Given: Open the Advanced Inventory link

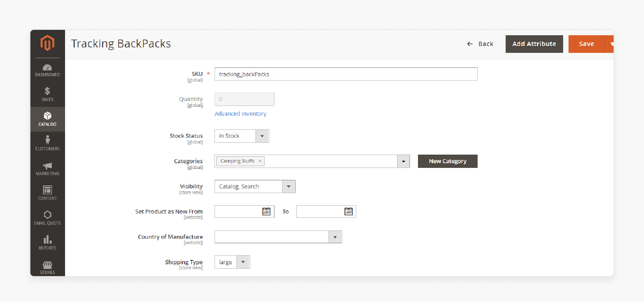Looking at the screenshot, I should (x=240, y=114).
